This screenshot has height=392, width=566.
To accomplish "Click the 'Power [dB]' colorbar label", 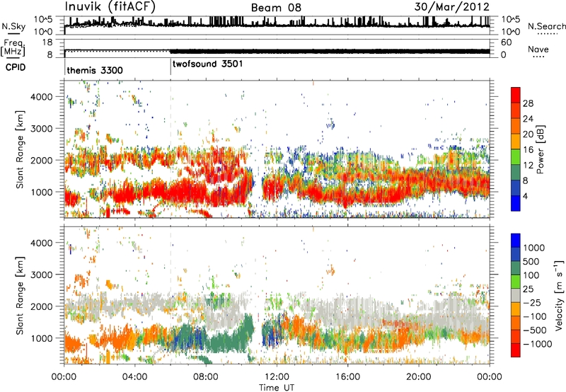I will [541, 149].
